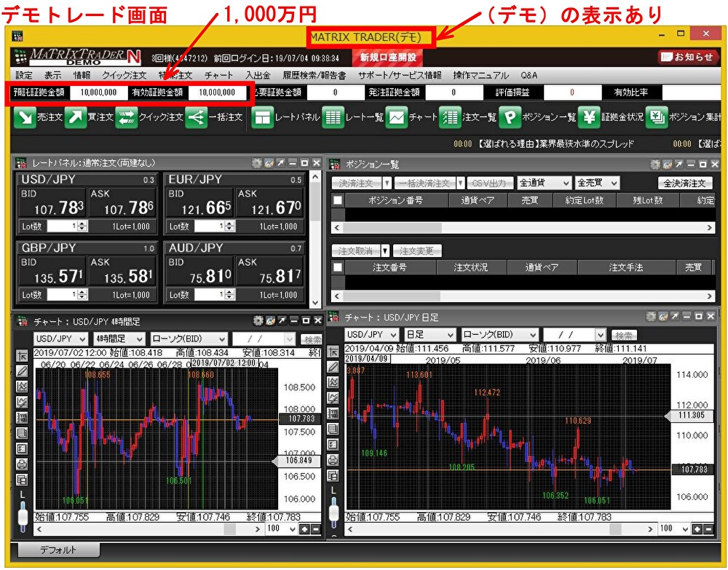Click the 検索 button in the daily chart
This screenshot has width=728, height=570.
(624, 335)
